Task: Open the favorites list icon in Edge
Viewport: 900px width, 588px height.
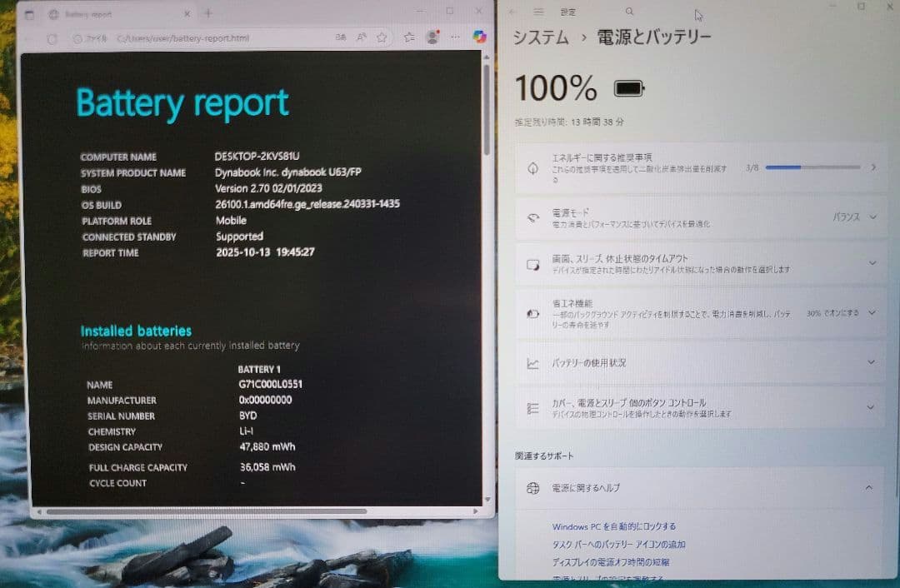Action: 407,37
